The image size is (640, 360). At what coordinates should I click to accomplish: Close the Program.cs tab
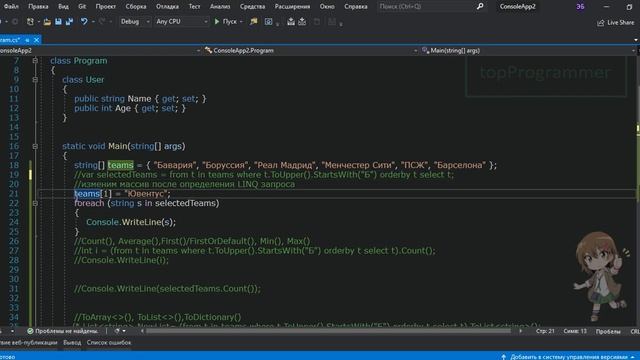36,40
